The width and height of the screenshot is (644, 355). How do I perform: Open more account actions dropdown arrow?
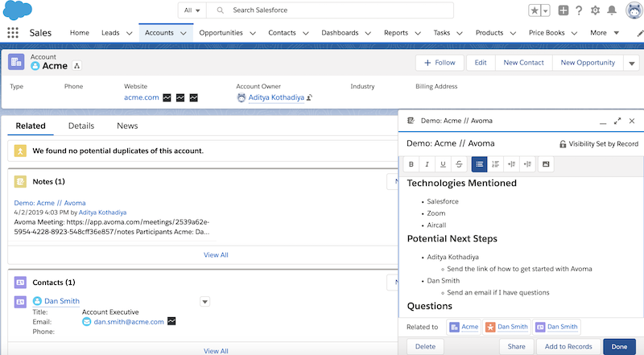pos(632,63)
